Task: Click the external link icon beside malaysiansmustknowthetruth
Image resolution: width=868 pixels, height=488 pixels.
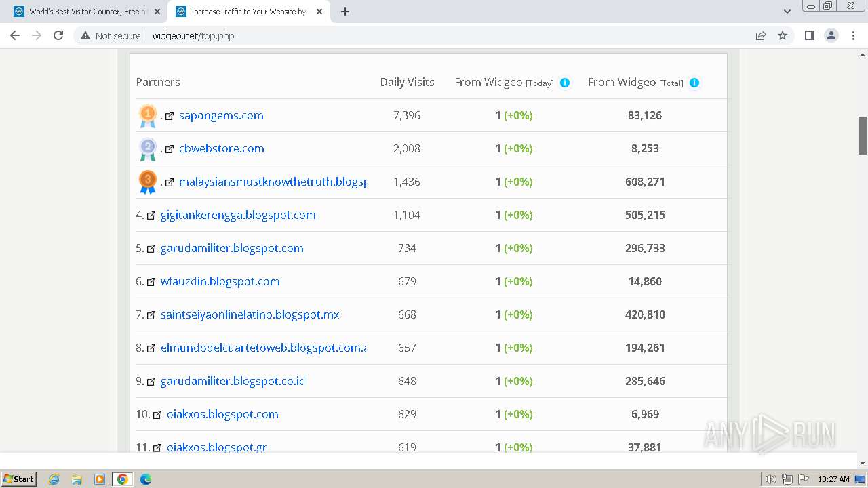Action: coord(170,182)
